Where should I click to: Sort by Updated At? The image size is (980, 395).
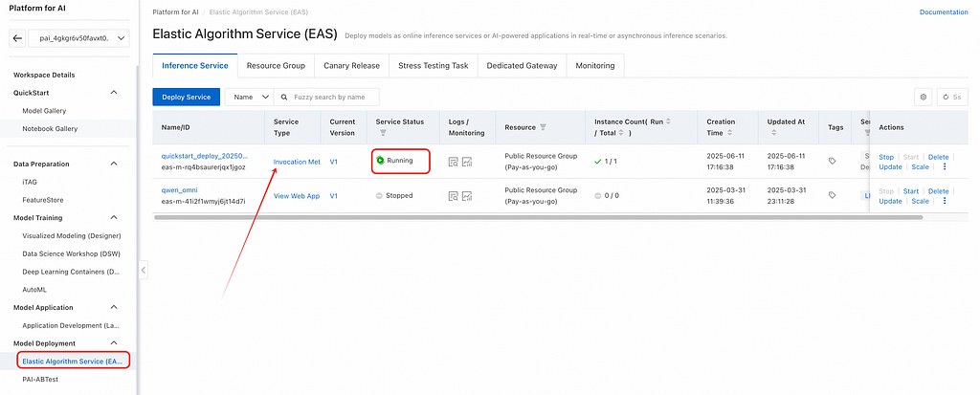coord(773,133)
